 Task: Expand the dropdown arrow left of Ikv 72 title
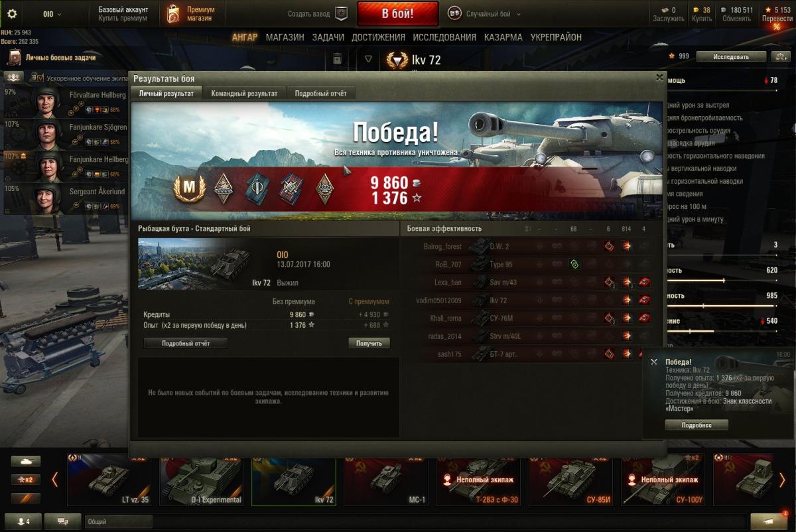click(368, 58)
